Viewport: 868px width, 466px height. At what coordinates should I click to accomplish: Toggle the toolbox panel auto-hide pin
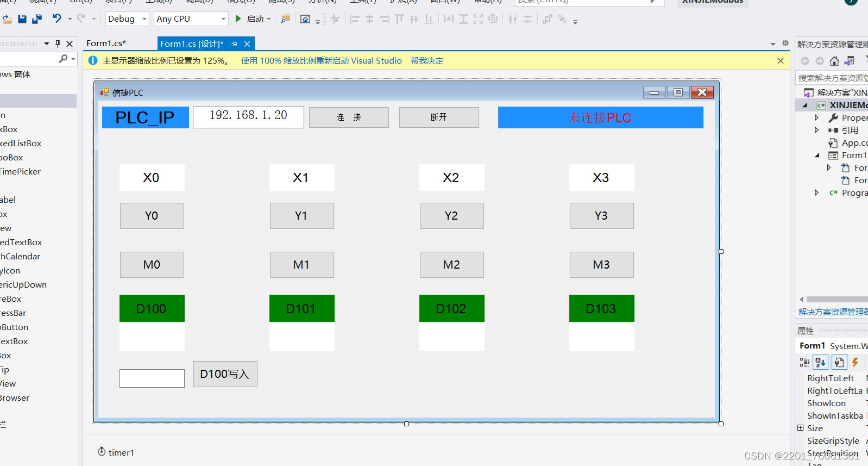coord(58,44)
